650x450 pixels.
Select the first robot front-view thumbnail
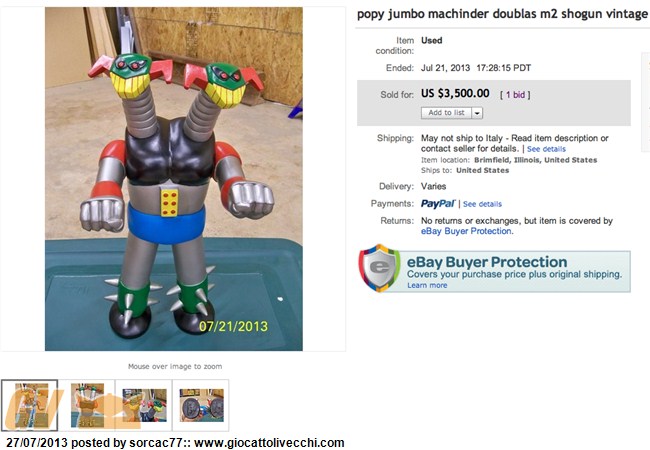pyautogui.click(x=29, y=405)
